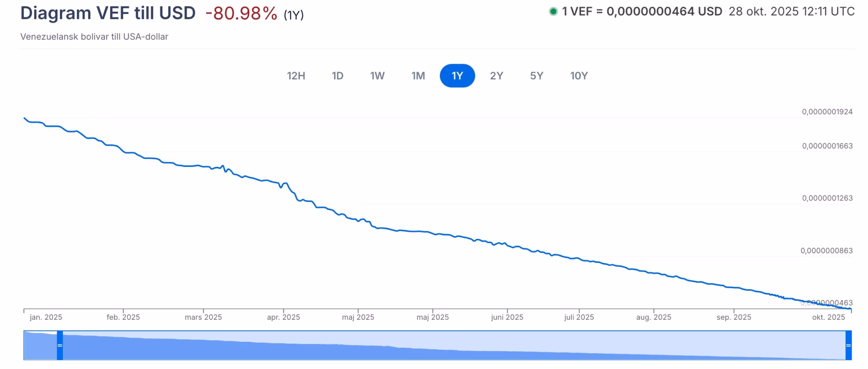Click the Diagram VEF till USD heading
Image resolution: width=868 pixels, height=369 pixels.
tap(108, 13)
